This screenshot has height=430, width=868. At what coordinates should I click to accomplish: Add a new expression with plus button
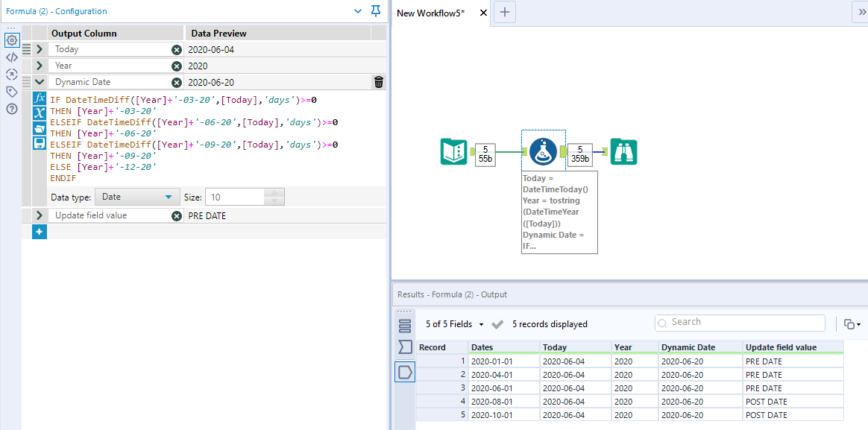40,232
